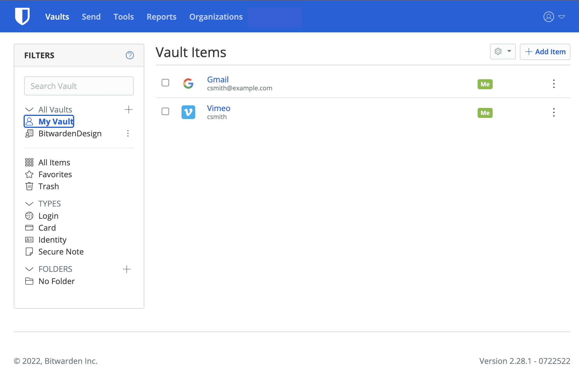The image size is (579, 392).
Task: Open the Vaults menu tab
Action: point(57,17)
